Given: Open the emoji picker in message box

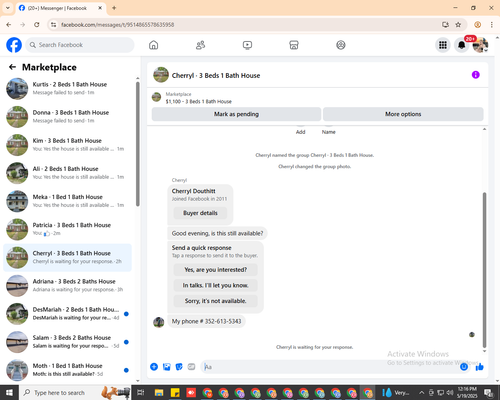Looking at the screenshot, I should click(464, 367).
